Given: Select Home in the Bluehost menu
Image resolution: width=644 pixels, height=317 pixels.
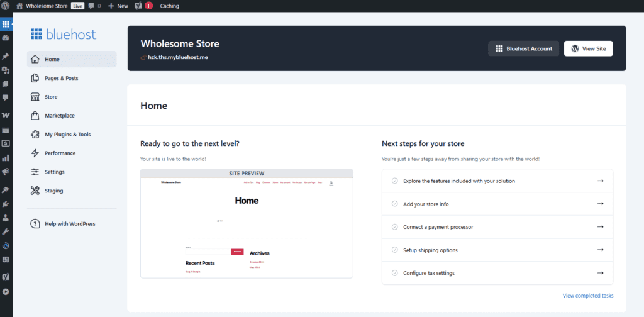Looking at the screenshot, I should [72, 59].
